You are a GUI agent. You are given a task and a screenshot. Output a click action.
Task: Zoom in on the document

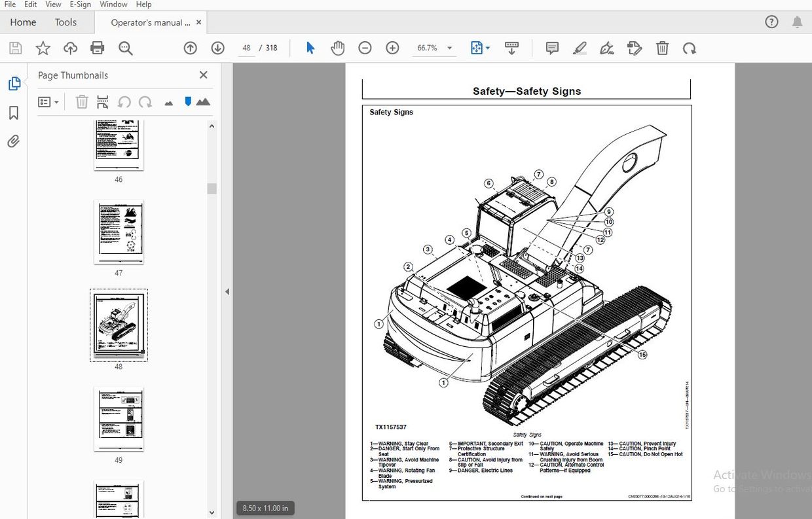coord(392,48)
